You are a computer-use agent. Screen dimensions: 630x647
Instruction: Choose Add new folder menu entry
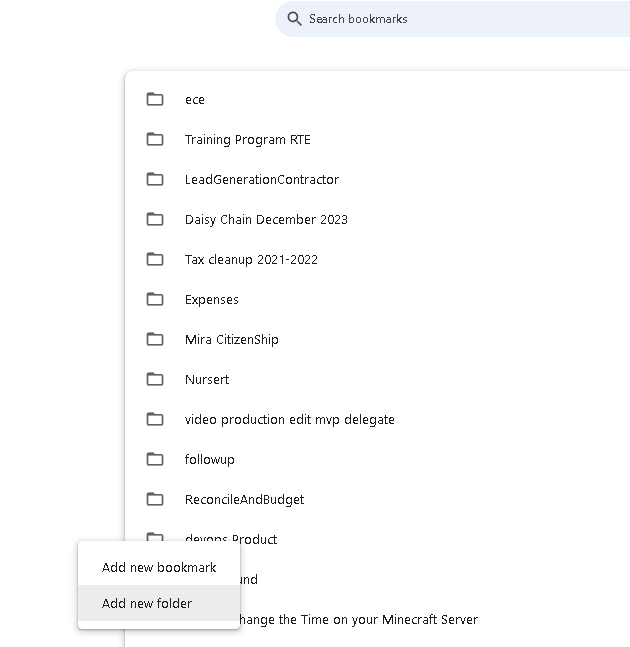159,603
